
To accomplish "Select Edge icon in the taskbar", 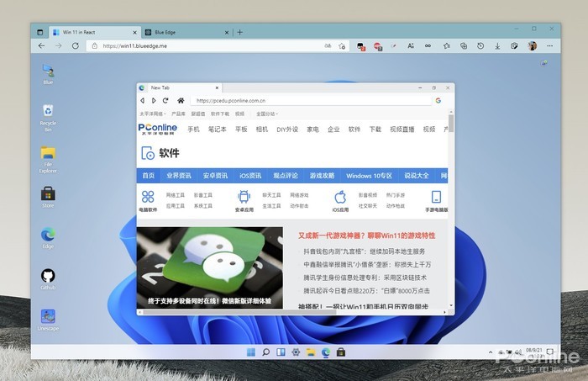I will (x=326, y=352).
